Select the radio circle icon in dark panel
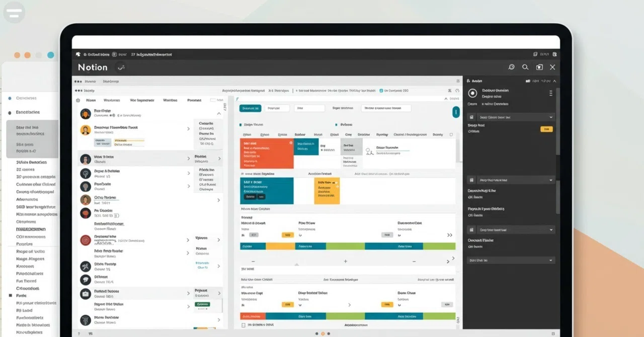 tap(472, 93)
